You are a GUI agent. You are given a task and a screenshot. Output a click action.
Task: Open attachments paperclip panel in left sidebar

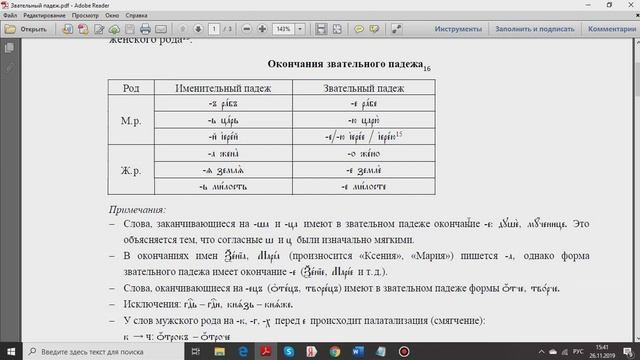(9, 67)
